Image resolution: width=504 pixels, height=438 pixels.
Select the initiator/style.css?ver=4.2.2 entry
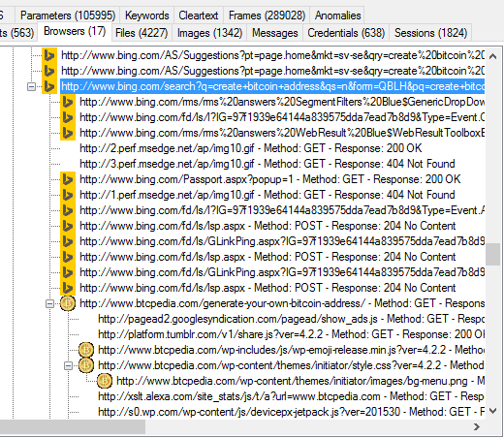tap(291, 365)
